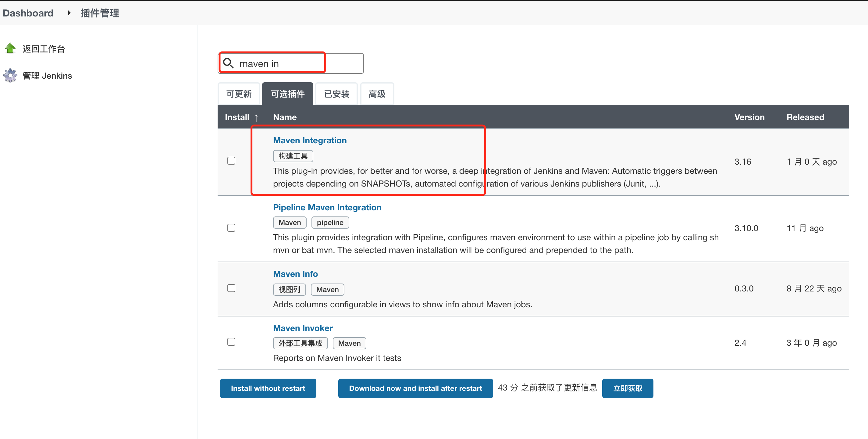Check the Maven Integration checkbox
Viewport: 868px width, 439px height.
(x=231, y=161)
